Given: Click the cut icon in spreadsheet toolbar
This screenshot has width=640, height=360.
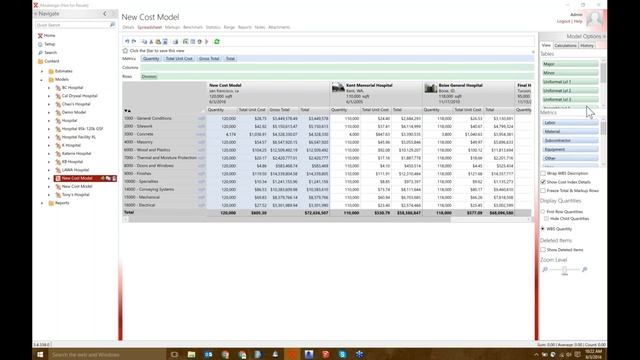Looking at the screenshot, I should (151, 42).
